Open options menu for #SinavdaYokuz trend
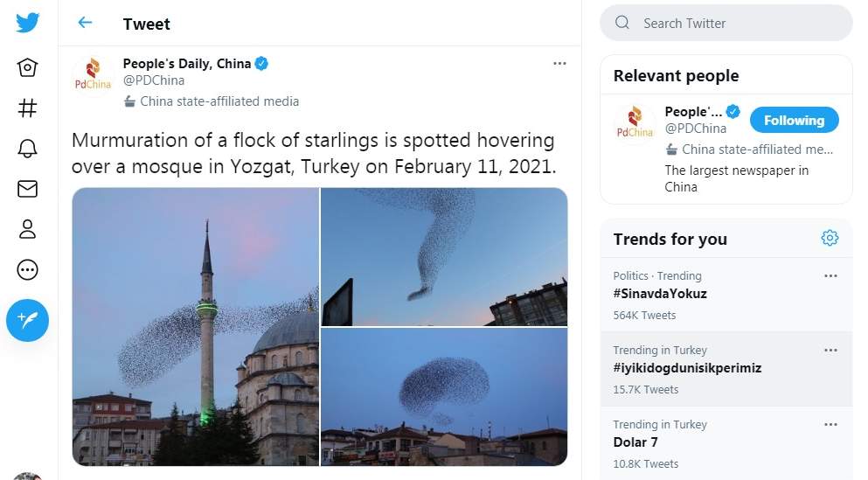 [x=830, y=276]
